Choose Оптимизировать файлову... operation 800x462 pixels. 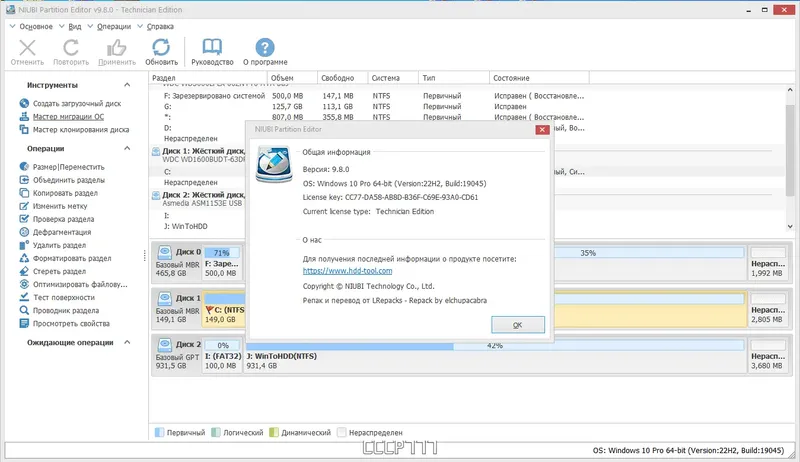pos(80,285)
